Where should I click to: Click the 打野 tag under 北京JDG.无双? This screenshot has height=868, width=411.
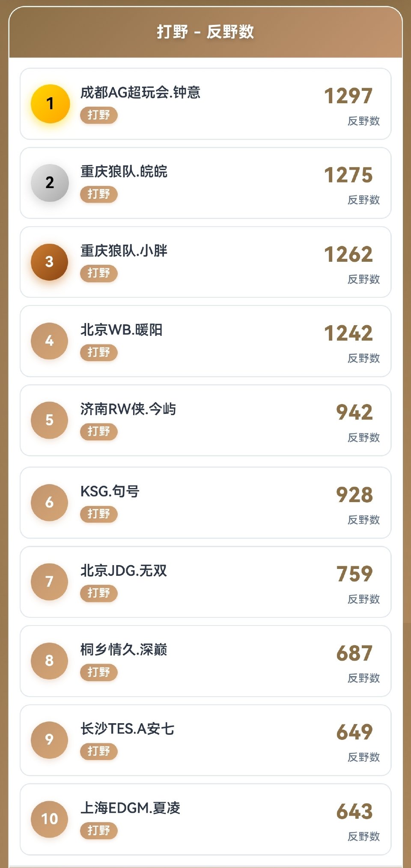tap(99, 593)
